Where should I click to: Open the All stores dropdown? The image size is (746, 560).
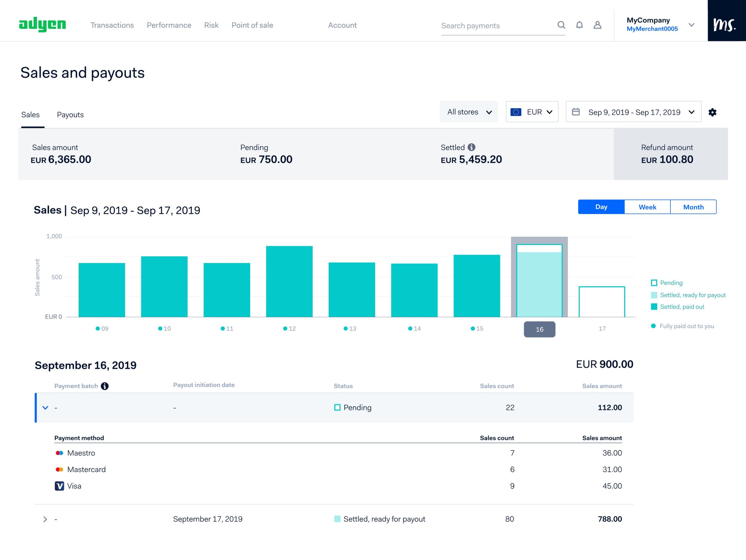468,112
